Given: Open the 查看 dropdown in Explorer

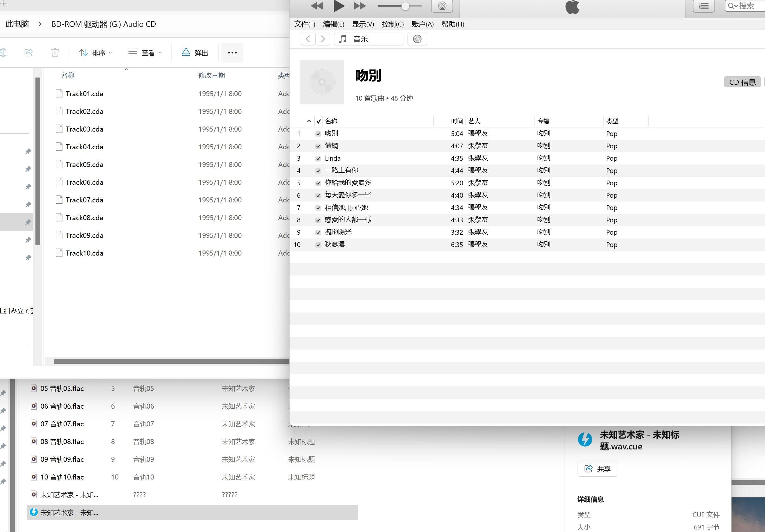Looking at the screenshot, I should (x=145, y=53).
